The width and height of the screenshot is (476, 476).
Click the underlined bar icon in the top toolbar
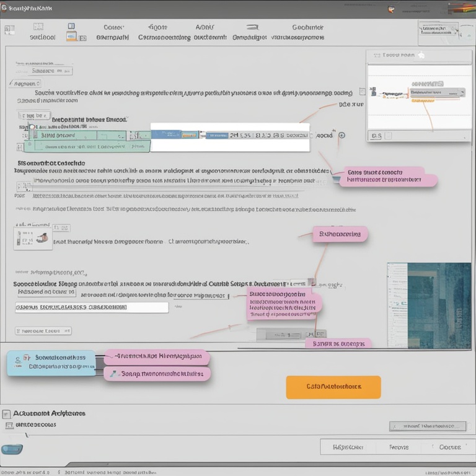[x=252, y=27]
